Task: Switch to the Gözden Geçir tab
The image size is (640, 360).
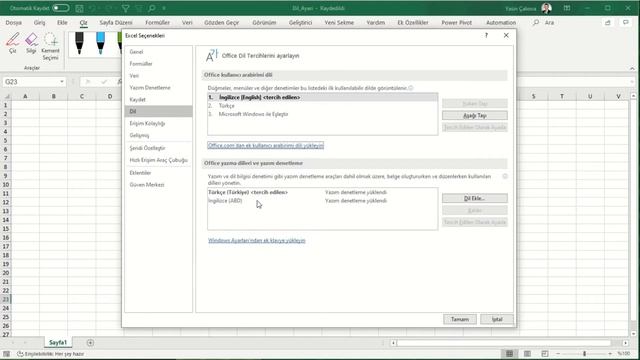Action: (222, 22)
